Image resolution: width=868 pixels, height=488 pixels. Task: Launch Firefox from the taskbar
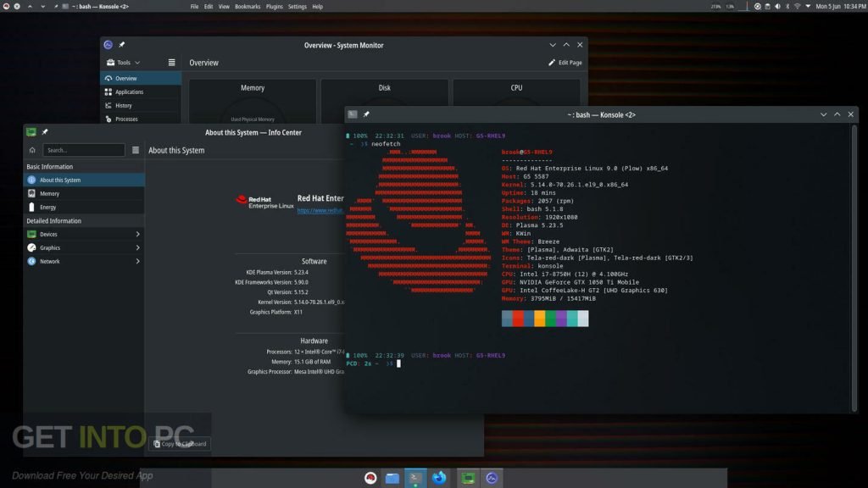tap(438, 477)
